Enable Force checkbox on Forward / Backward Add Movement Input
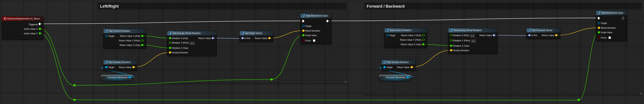Image resolution: width=644 pixels, height=104 pixels. click(610, 38)
